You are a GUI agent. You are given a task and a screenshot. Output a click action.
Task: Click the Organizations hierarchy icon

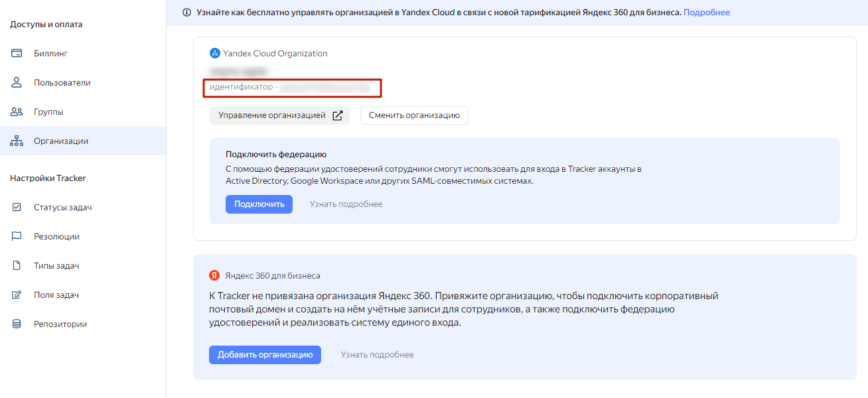coord(17,141)
